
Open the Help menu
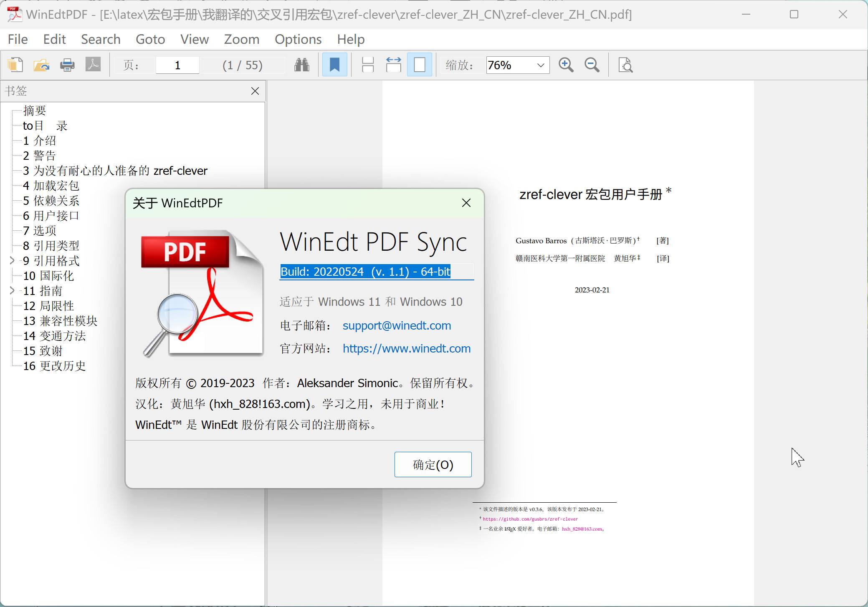pyautogui.click(x=351, y=39)
